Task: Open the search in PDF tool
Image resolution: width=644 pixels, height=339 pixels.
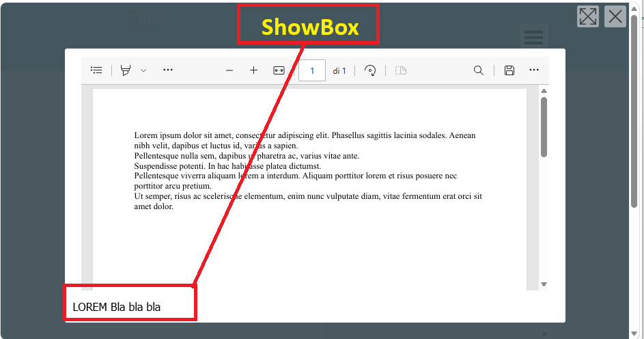Action: [479, 70]
